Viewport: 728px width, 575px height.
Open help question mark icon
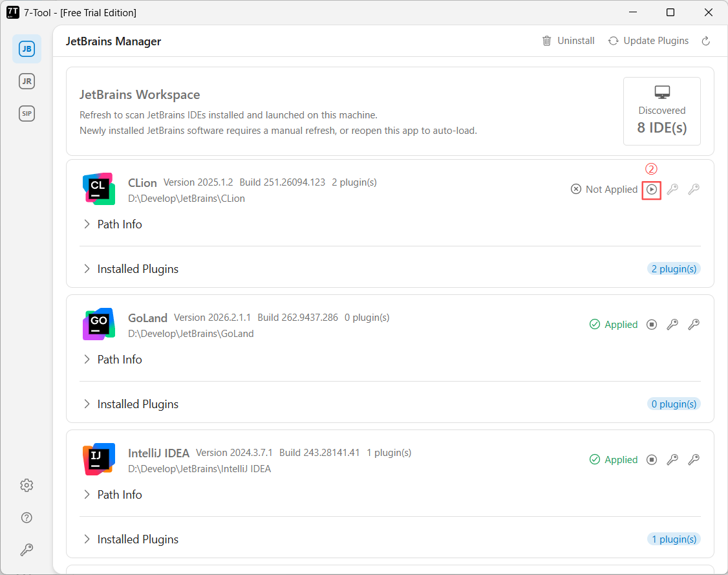pyautogui.click(x=27, y=517)
